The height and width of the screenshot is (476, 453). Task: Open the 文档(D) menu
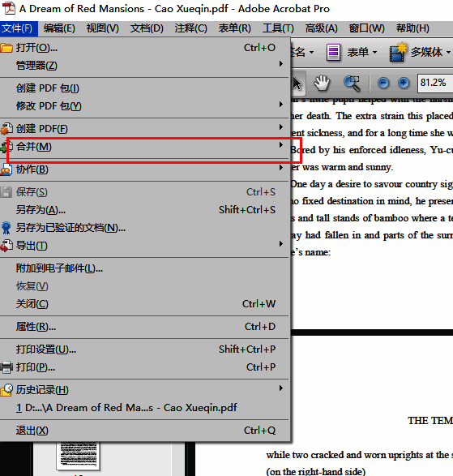(x=147, y=28)
